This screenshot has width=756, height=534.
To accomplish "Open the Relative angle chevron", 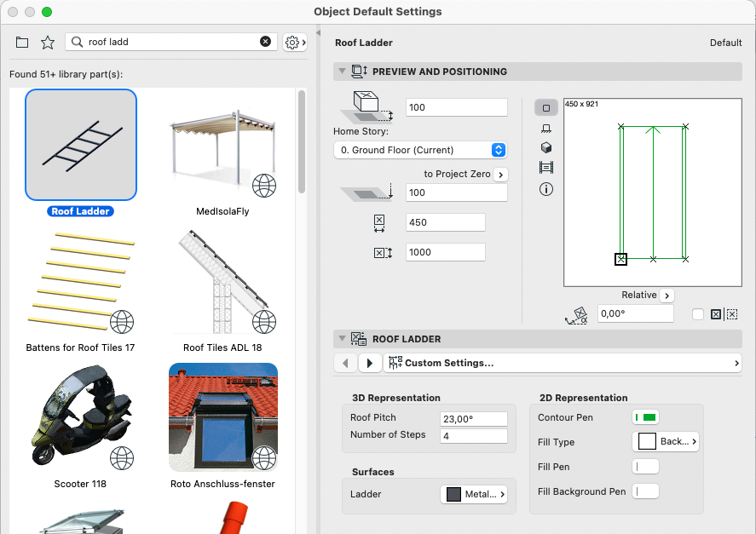I will pos(667,296).
